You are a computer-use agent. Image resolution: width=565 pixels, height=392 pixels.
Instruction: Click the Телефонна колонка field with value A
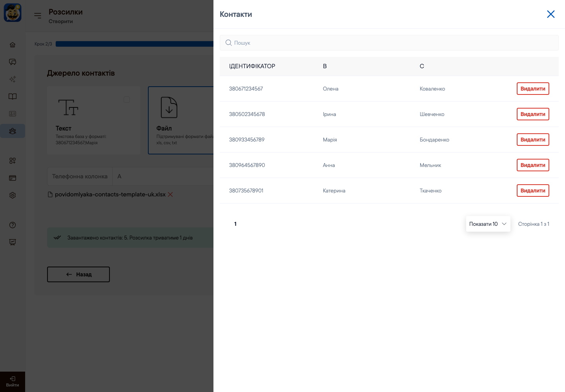tap(130, 176)
